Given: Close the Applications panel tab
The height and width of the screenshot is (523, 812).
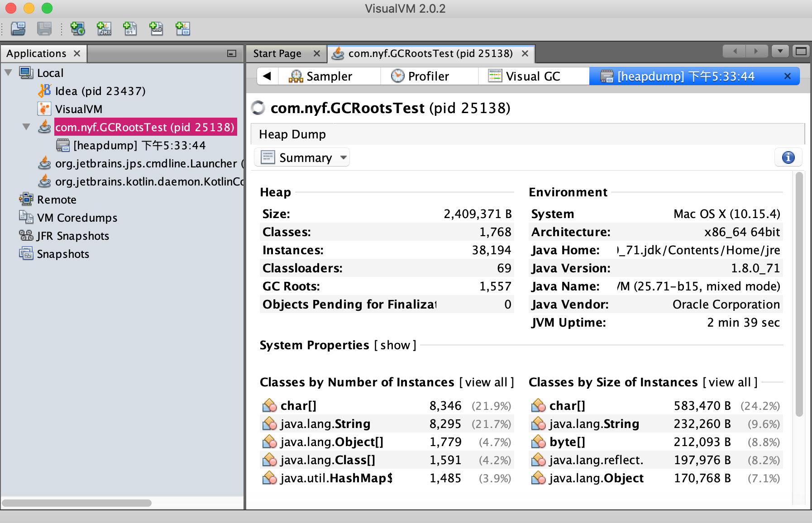Looking at the screenshot, I should coord(77,53).
